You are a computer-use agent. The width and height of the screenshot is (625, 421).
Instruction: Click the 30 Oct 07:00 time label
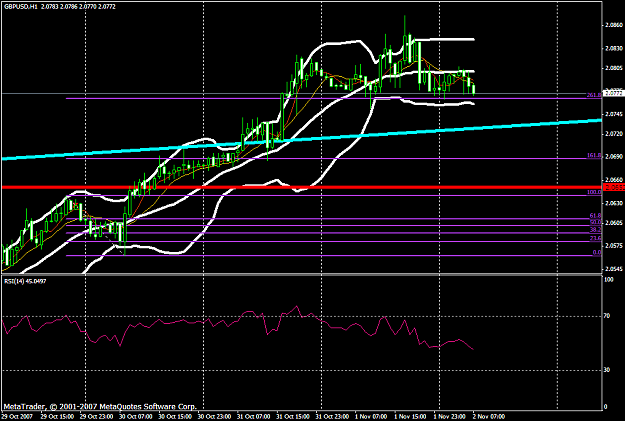pos(136,417)
